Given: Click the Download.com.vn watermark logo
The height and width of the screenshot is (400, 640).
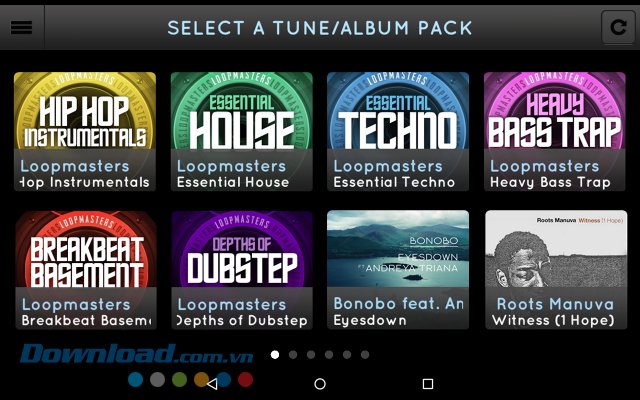Looking at the screenshot, I should [x=136, y=353].
